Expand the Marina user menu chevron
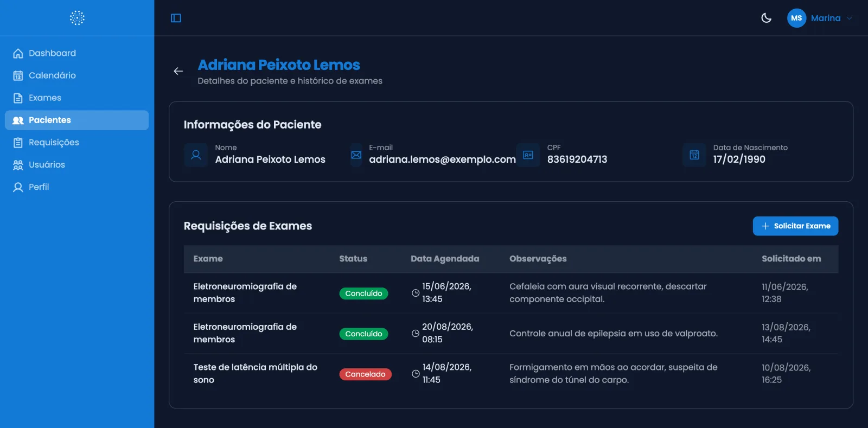The height and width of the screenshot is (428, 868). pos(849,18)
